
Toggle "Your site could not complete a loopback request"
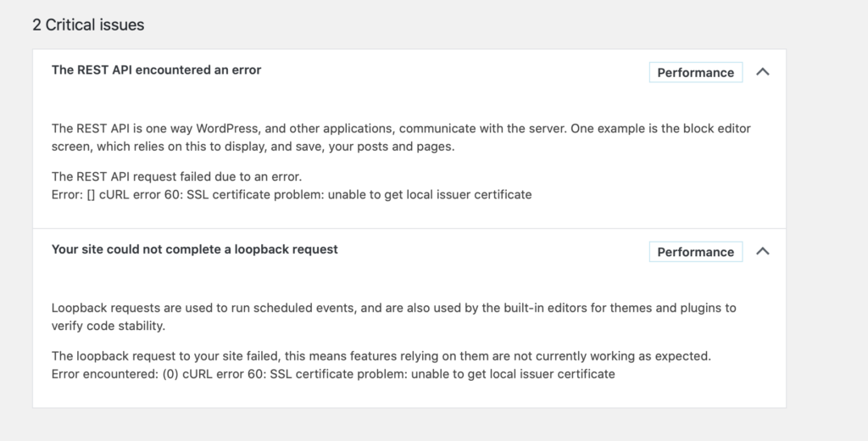194,249
